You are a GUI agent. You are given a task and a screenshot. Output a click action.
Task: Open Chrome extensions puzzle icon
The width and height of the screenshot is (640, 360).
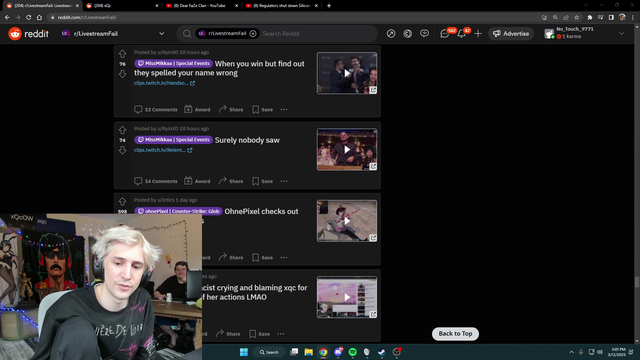pos(589,17)
